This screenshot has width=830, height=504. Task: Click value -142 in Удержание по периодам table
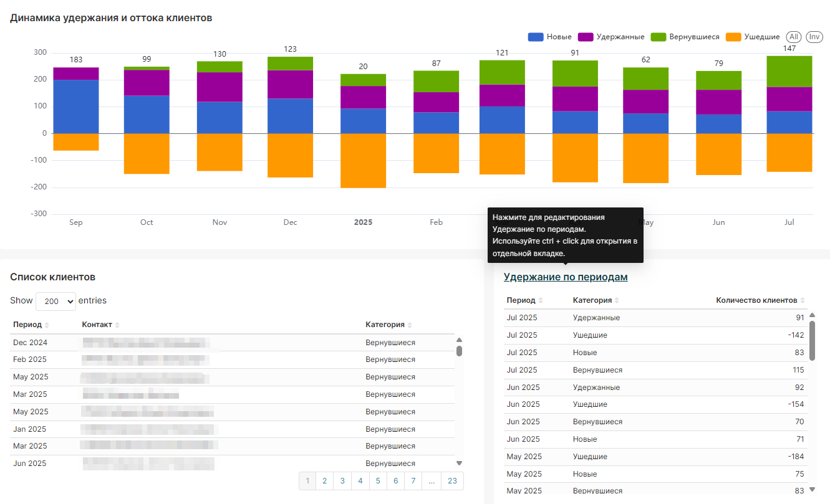point(795,335)
